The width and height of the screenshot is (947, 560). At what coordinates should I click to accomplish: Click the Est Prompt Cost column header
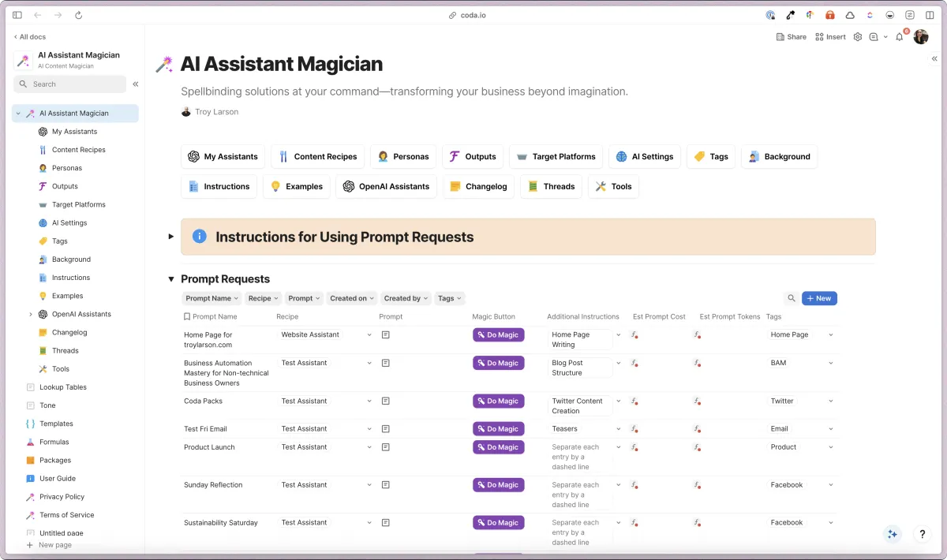(659, 317)
